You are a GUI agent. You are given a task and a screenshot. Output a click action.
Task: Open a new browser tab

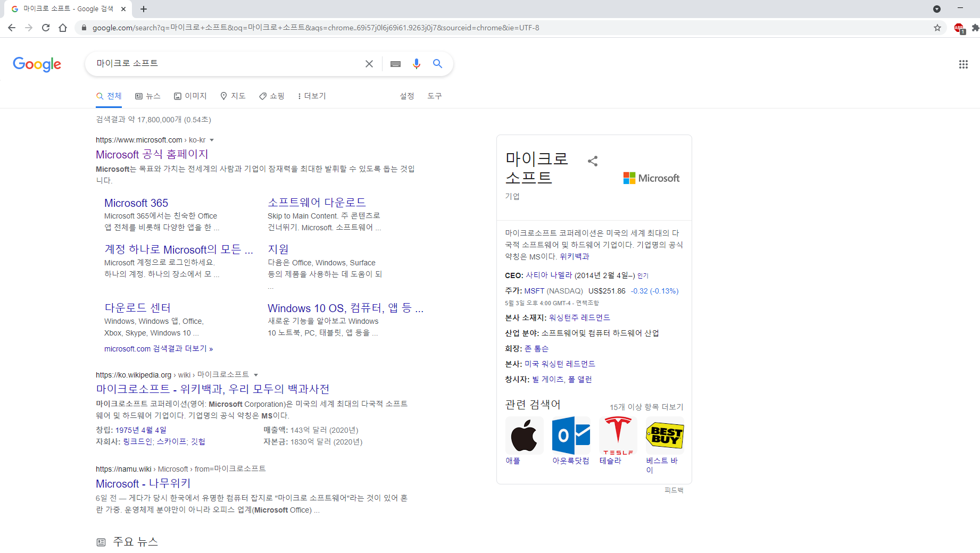(x=144, y=9)
